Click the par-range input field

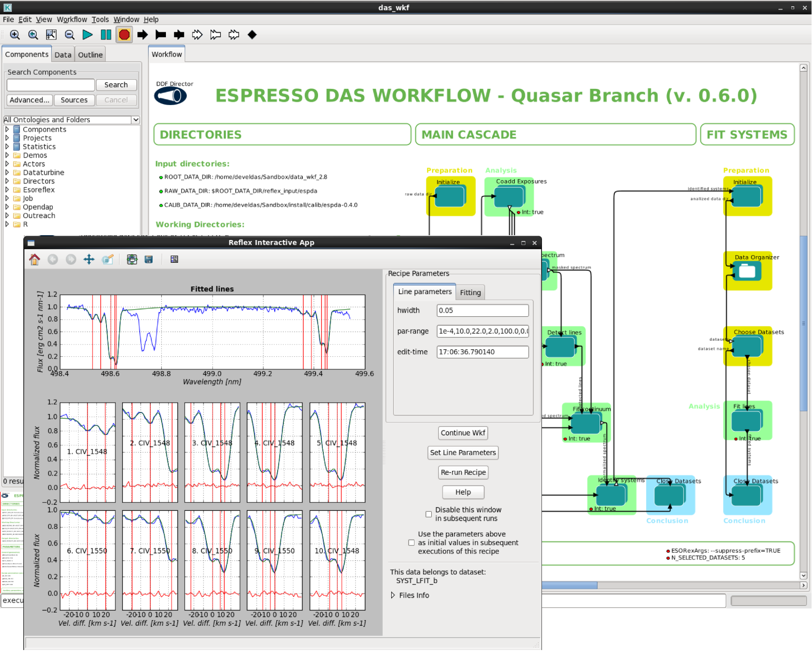483,331
